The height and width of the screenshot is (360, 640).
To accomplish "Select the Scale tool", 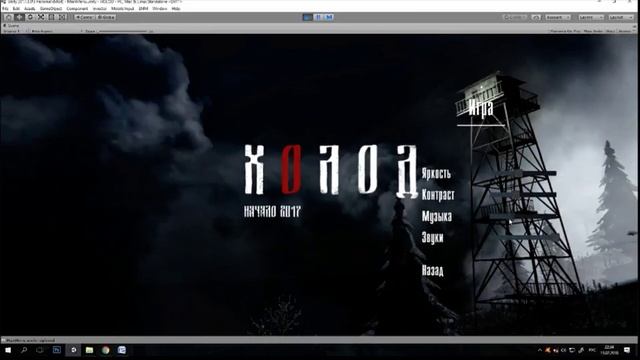I will click(x=41, y=17).
